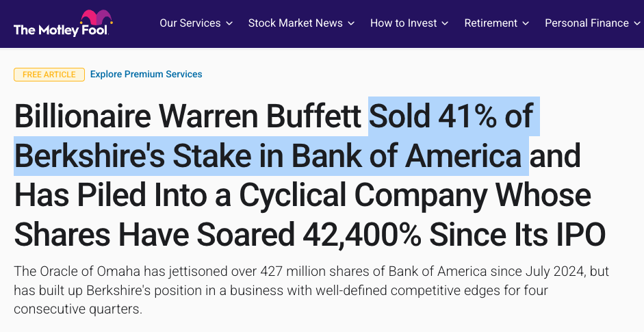Open the Personal Finance menu
644x332 pixels.
(x=587, y=23)
